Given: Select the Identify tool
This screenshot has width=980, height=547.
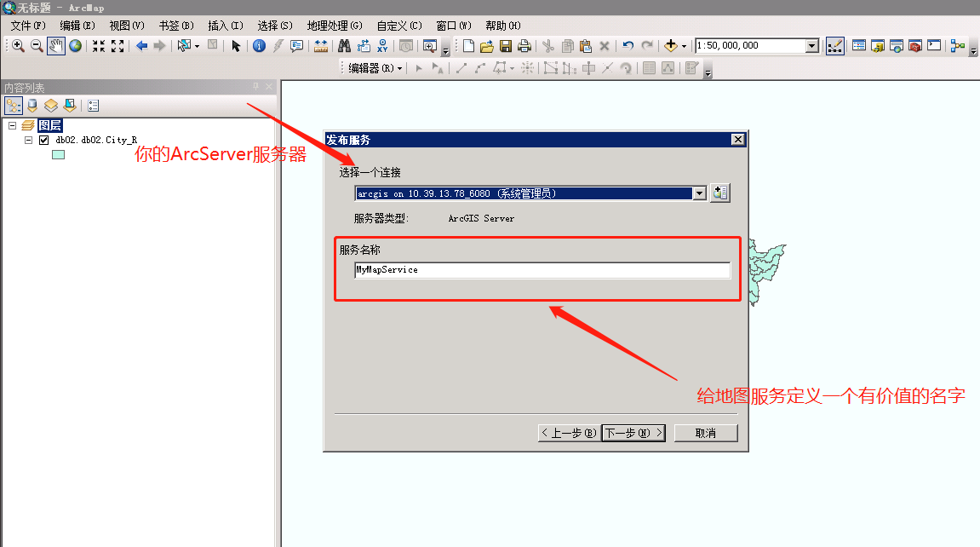Looking at the screenshot, I should coord(258,45).
